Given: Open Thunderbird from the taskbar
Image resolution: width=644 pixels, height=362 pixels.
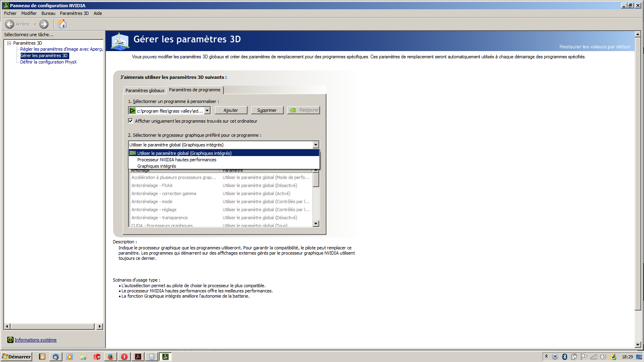Looking at the screenshot, I should click(x=56, y=357).
